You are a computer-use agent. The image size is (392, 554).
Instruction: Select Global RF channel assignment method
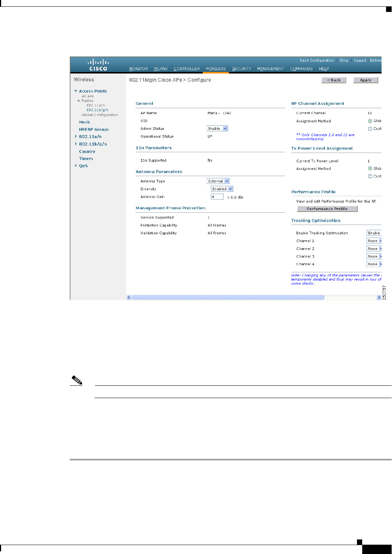pos(370,121)
